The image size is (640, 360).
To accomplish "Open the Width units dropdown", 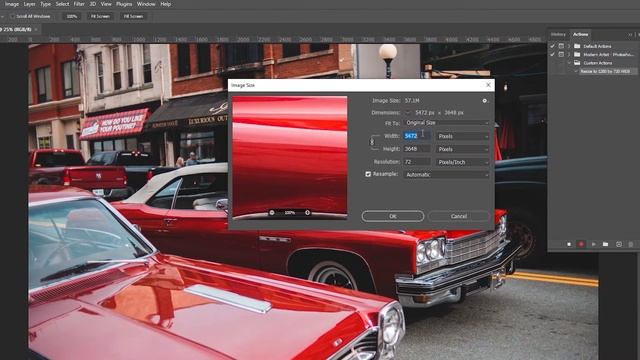I will point(462,136).
